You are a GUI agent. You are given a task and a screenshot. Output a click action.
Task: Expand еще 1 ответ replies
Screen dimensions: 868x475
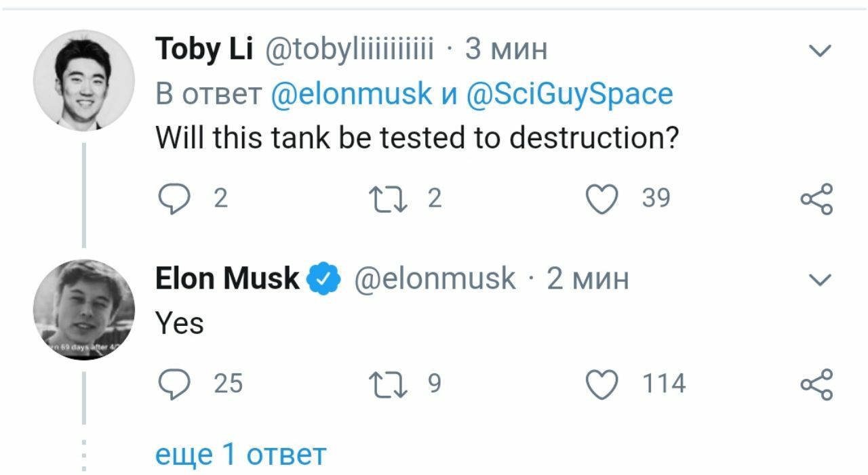(x=241, y=454)
